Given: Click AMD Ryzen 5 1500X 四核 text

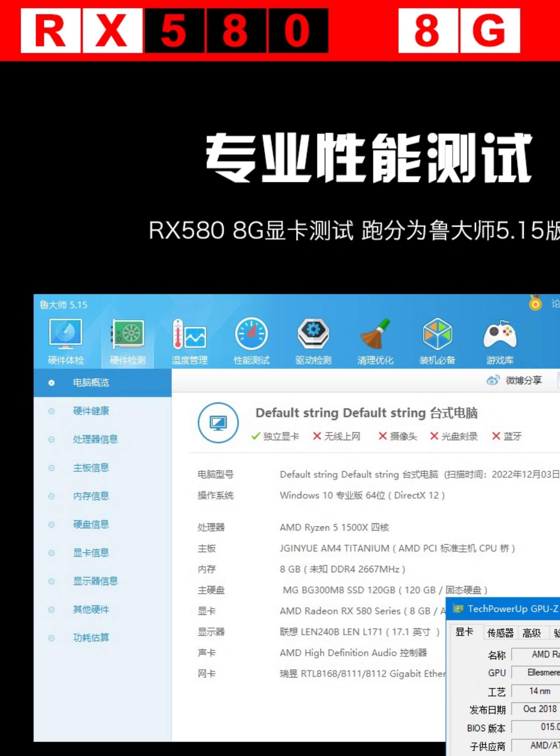Looking at the screenshot, I should [x=334, y=527].
